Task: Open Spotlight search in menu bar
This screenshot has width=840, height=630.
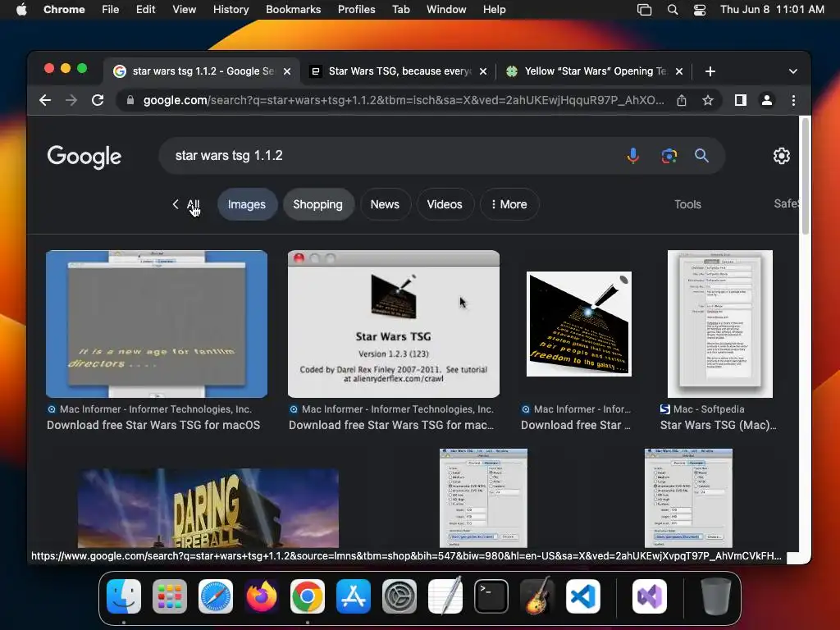Action: 673,10
